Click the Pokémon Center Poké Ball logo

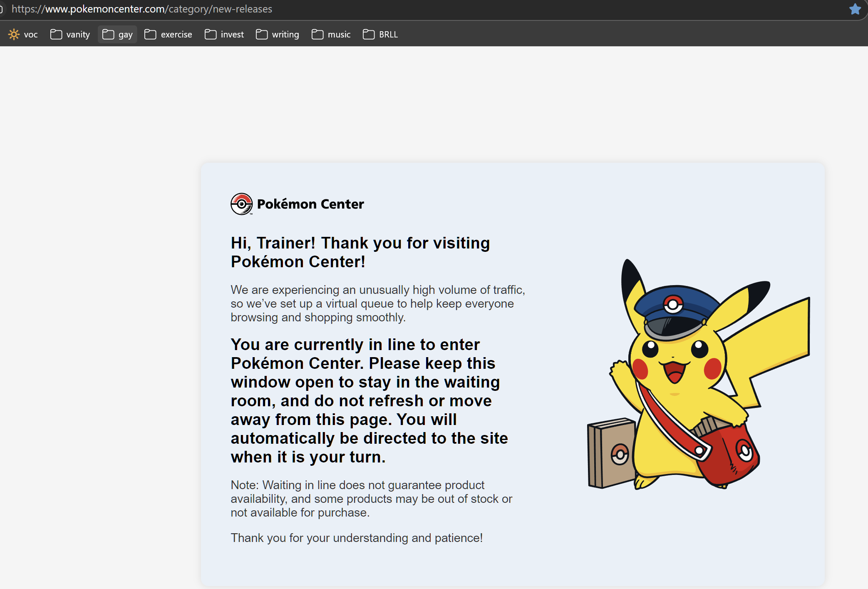coord(241,204)
